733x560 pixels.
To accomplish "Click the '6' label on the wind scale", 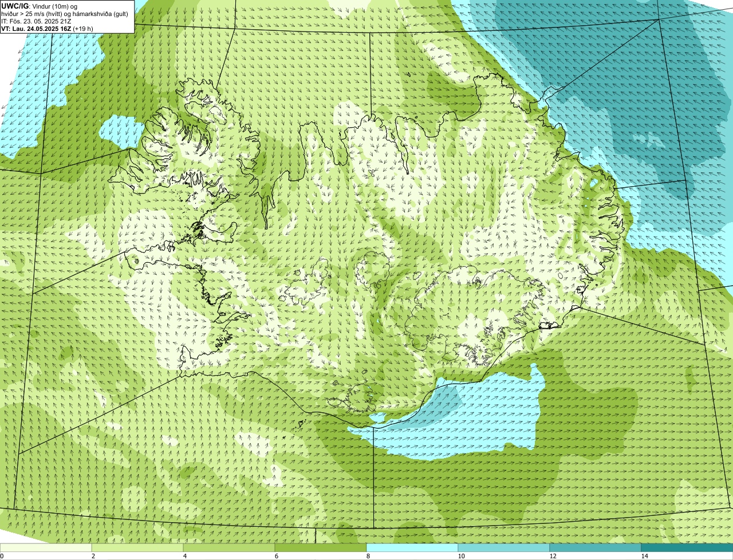I will [x=276, y=556].
